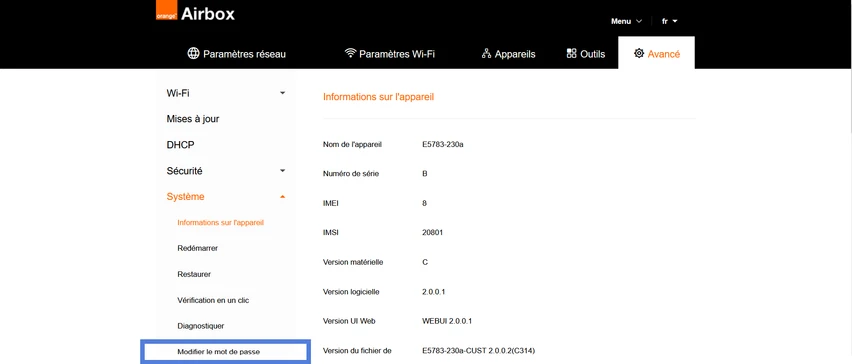Click the Airbox title text
The width and height of the screenshot is (852, 364).
click(208, 14)
